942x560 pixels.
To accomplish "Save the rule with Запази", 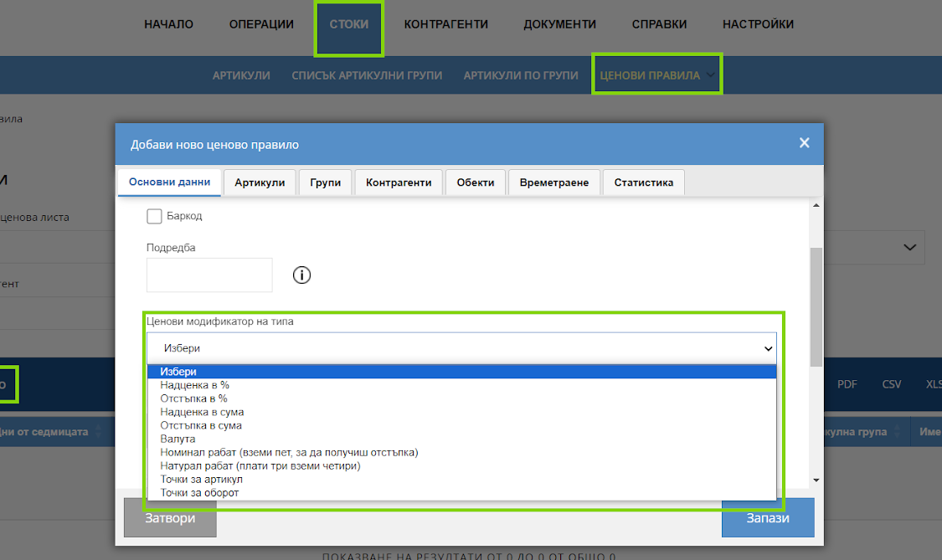I will tap(768, 518).
